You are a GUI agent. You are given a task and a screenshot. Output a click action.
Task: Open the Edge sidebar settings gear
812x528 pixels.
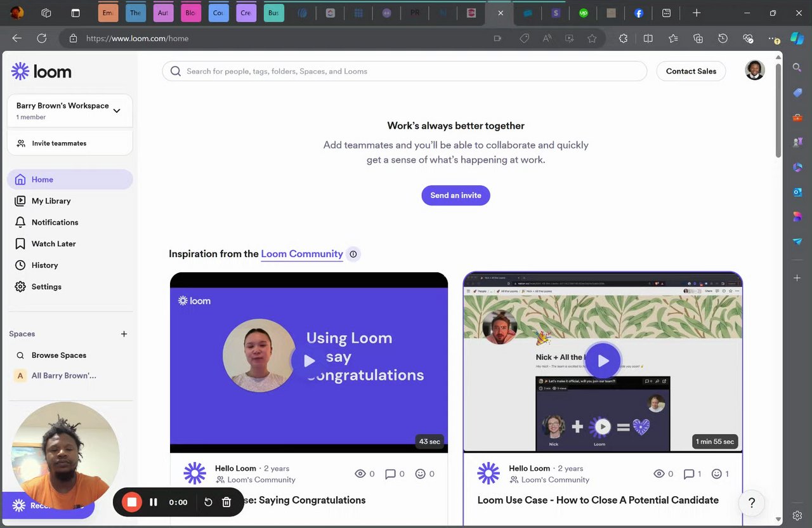pos(797,516)
